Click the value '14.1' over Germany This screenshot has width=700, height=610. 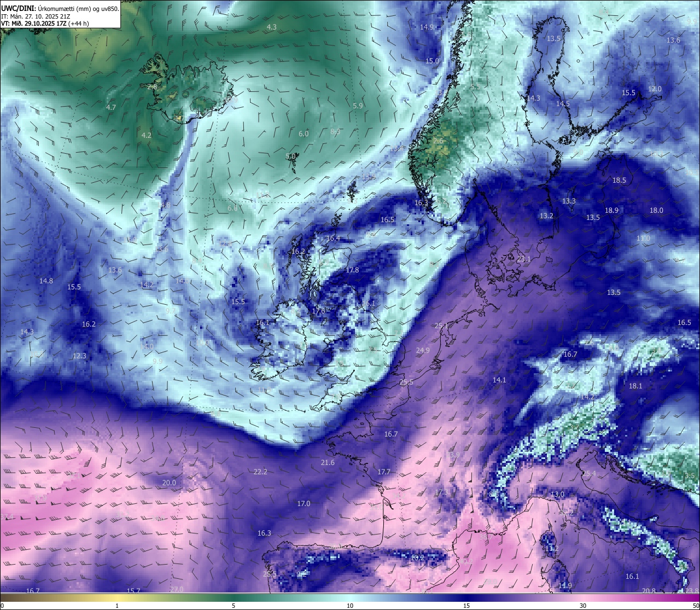(499, 380)
